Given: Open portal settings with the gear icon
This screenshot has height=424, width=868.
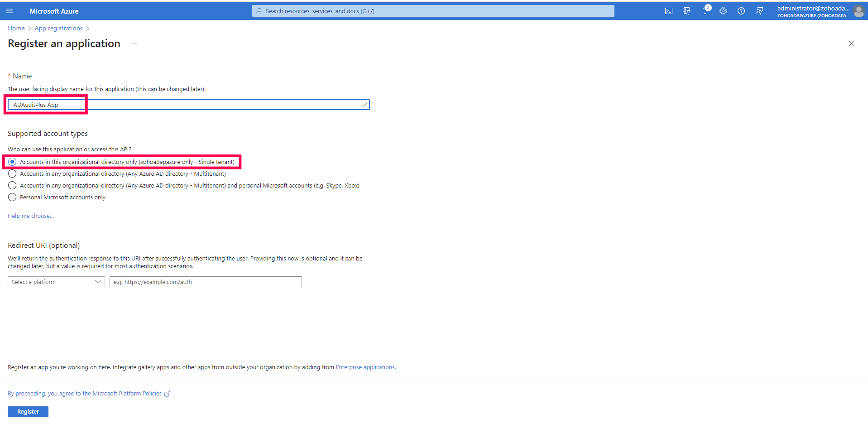Looking at the screenshot, I should 723,10.
